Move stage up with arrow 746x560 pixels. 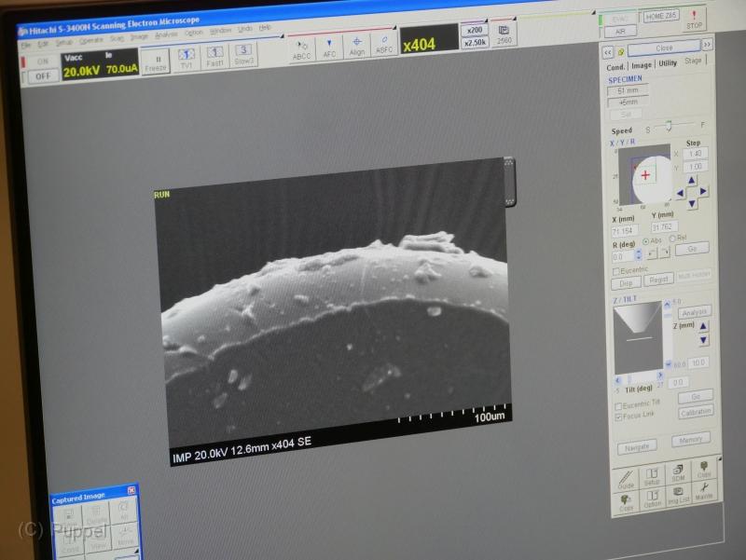coord(692,180)
